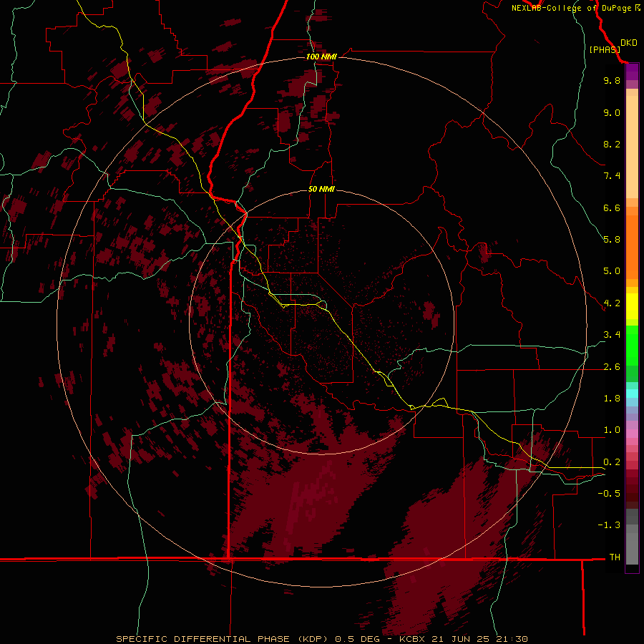The height and width of the screenshot is (644, 644).
Task: Click the 100 NMI range ring label
Action: click(x=321, y=57)
